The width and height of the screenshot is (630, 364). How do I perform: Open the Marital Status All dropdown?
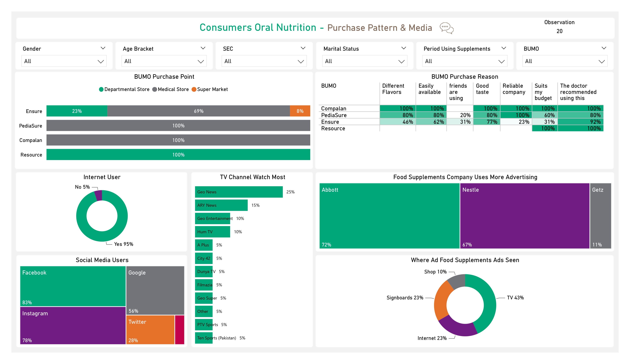point(364,61)
